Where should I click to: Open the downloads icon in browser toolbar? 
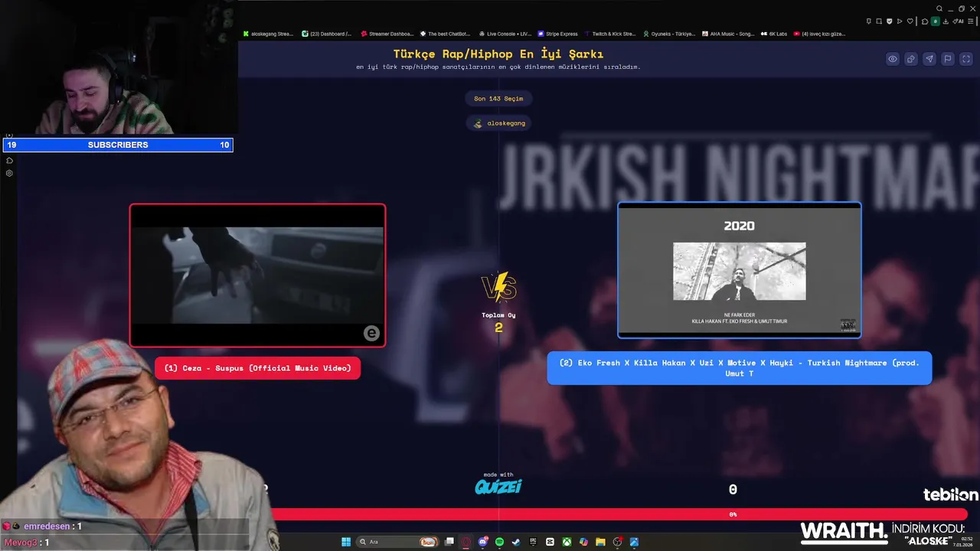point(946,21)
